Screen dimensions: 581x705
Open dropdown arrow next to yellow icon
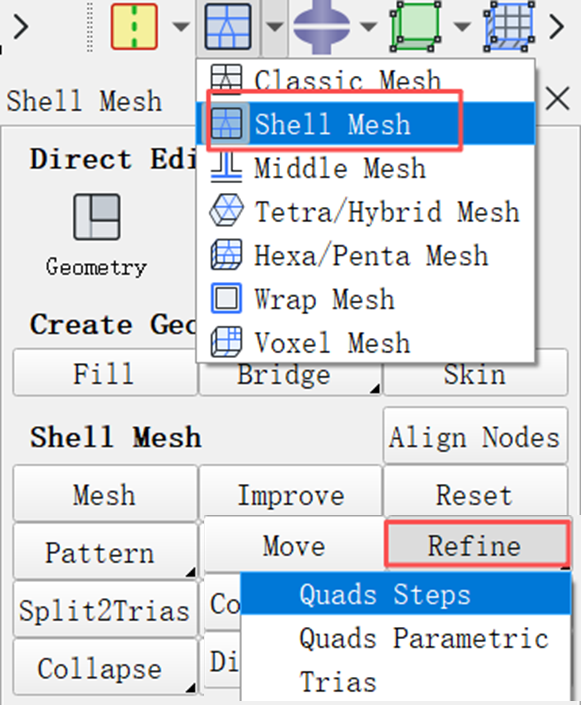(x=181, y=27)
